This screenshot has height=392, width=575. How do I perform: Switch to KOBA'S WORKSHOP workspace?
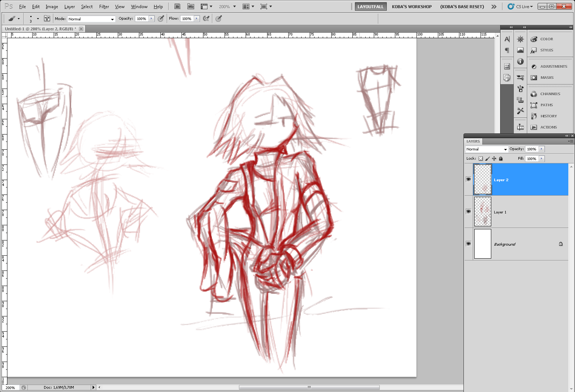pos(412,7)
